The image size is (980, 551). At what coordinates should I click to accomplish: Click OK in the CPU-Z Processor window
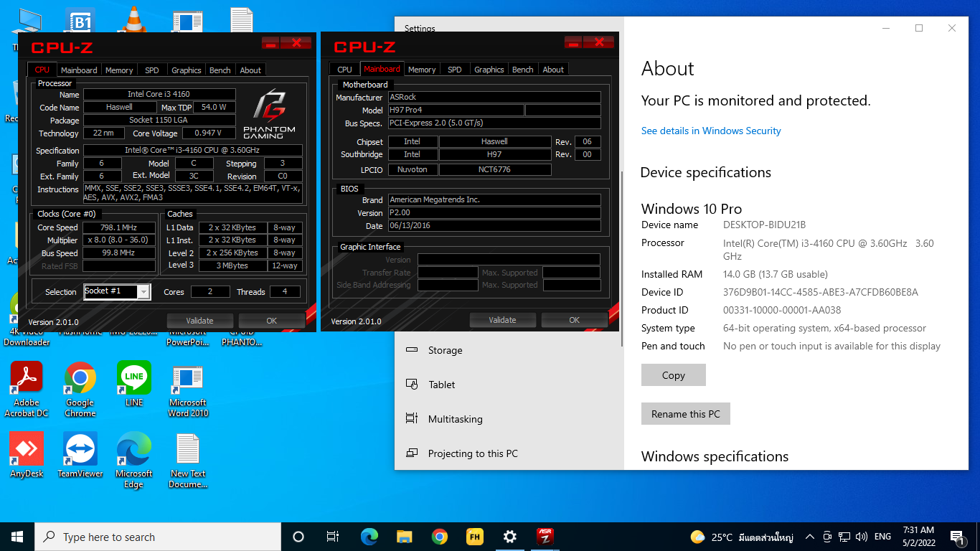pos(272,321)
